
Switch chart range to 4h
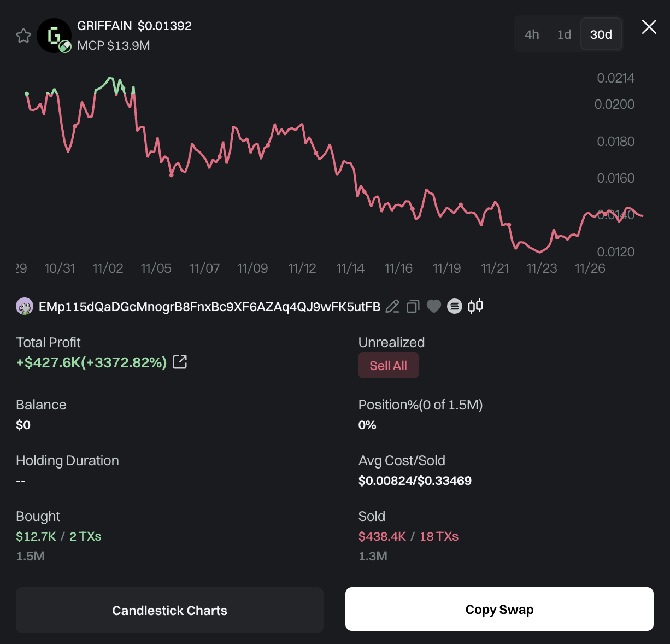coord(532,34)
